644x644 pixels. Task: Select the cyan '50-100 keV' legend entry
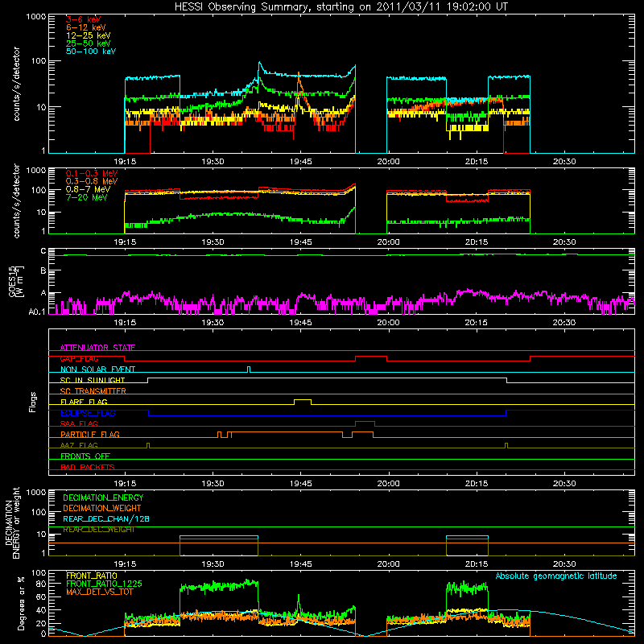(x=91, y=52)
